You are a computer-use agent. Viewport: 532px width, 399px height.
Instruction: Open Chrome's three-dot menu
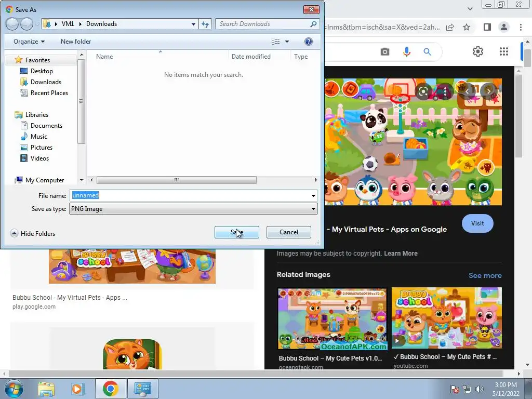pyautogui.click(x=521, y=27)
